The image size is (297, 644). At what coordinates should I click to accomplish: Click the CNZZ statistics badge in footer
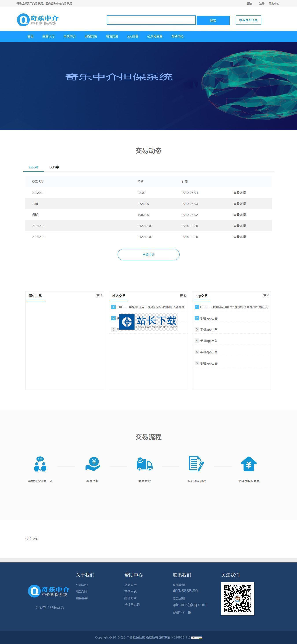(197, 638)
